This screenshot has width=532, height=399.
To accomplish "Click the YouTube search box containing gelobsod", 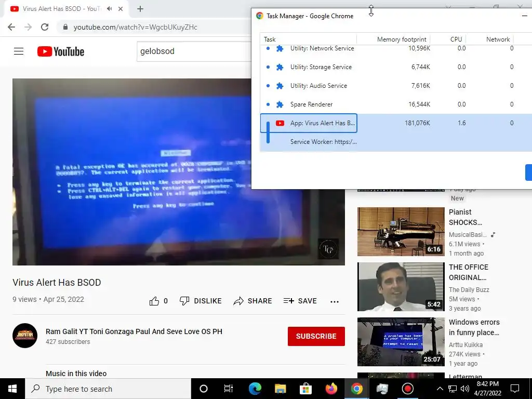I will point(194,51).
